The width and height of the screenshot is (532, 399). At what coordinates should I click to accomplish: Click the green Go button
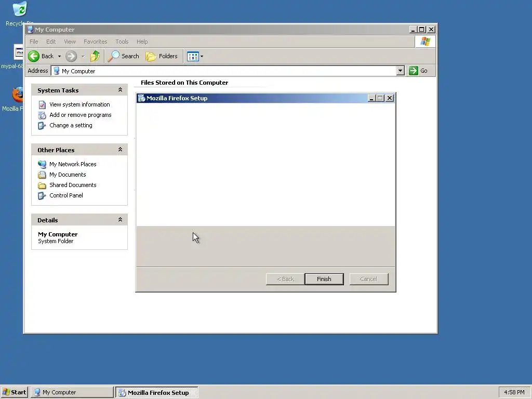[418, 71]
